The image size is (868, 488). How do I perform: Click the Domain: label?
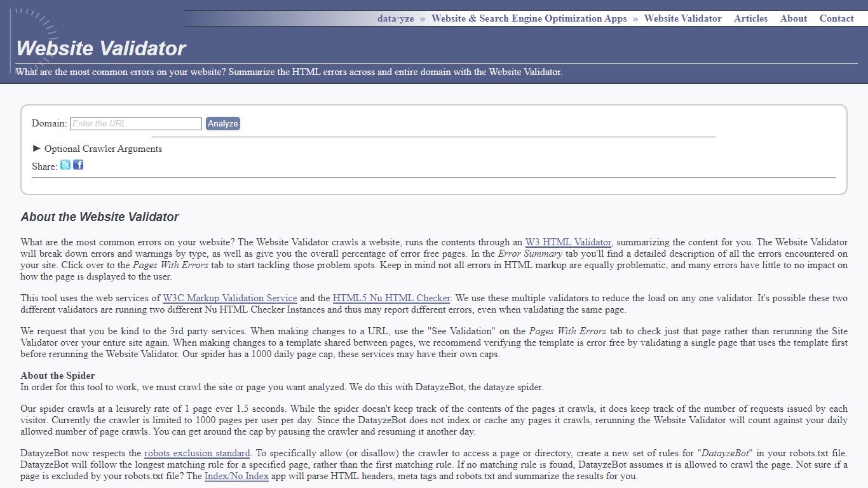click(x=50, y=123)
